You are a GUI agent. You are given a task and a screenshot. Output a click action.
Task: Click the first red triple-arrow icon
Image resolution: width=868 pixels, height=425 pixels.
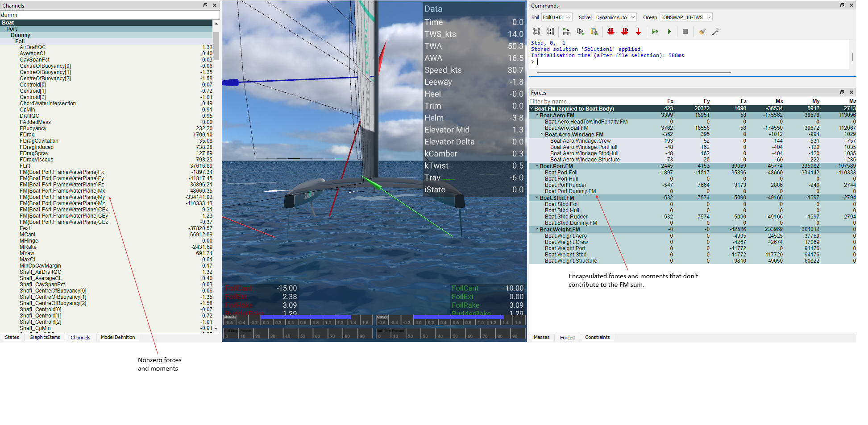(611, 32)
